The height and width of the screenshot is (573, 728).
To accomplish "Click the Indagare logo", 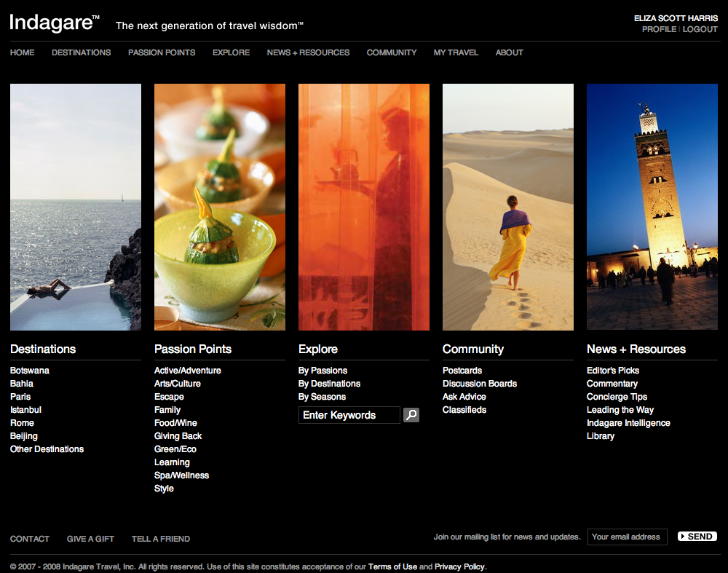I will (55, 23).
